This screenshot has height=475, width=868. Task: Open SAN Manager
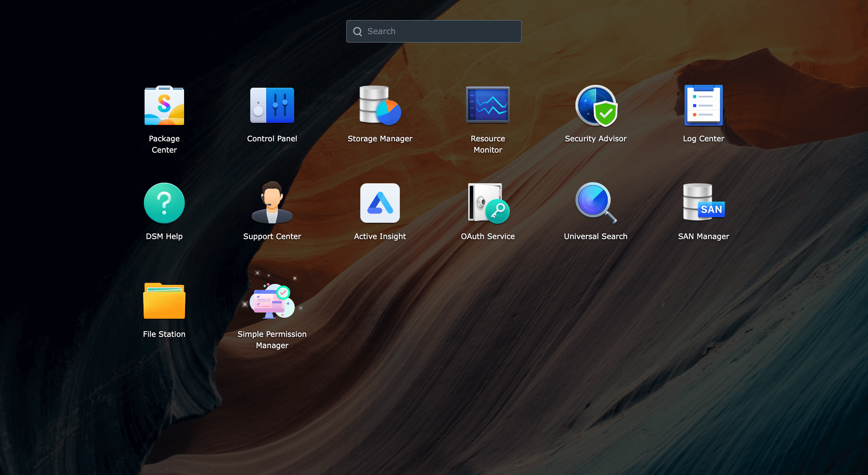703,203
